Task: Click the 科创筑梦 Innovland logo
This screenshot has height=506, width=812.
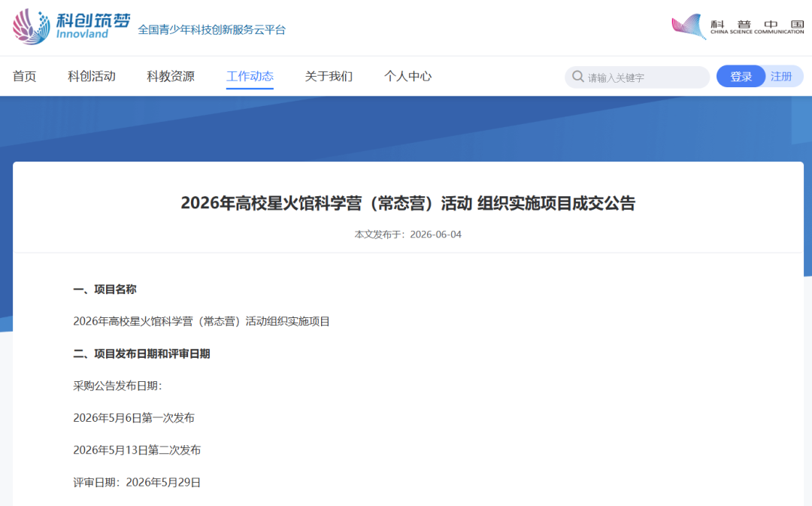Action: tap(71, 26)
